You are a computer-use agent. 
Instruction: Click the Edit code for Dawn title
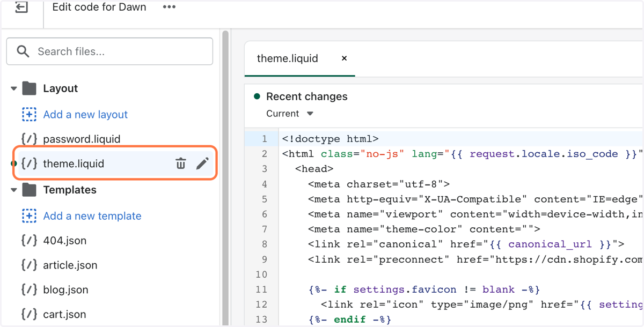pyautogui.click(x=99, y=8)
